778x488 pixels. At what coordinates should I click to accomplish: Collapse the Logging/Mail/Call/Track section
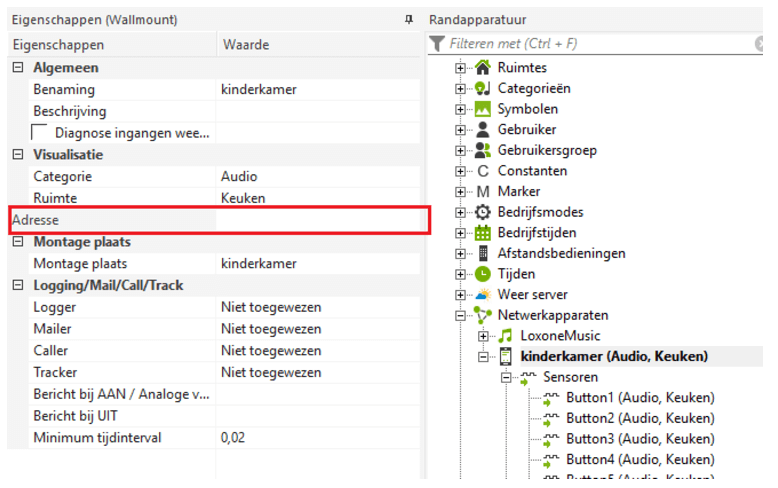click(17, 286)
